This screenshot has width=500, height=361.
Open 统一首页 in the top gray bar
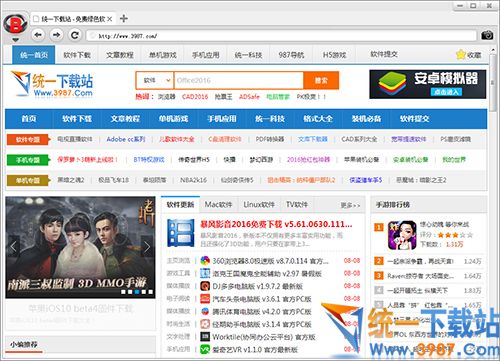34,55
